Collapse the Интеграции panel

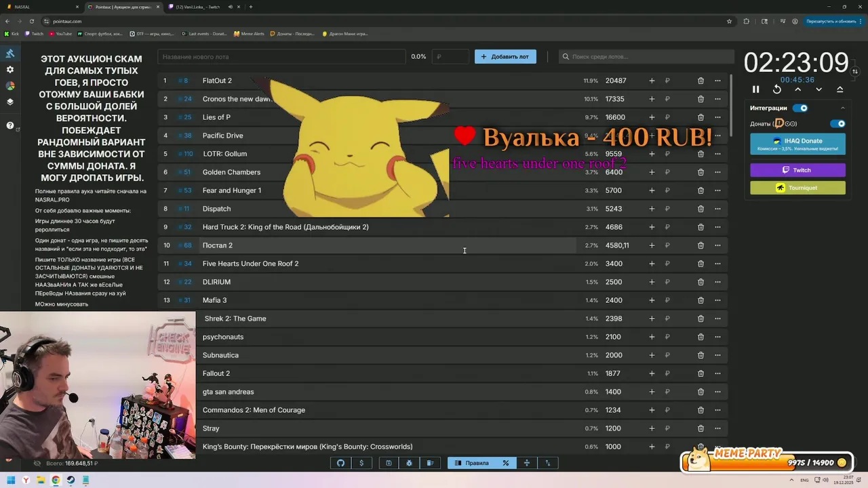843,108
